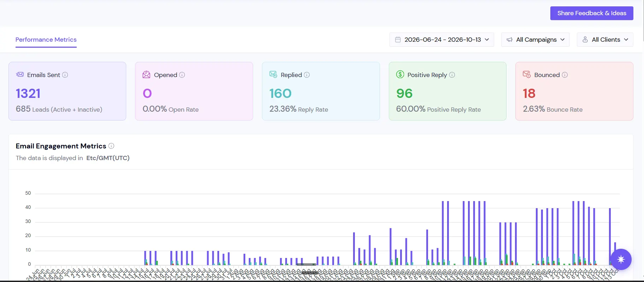Select the 18 bounced count
The height and width of the screenshot is (282, 644).
529,94
